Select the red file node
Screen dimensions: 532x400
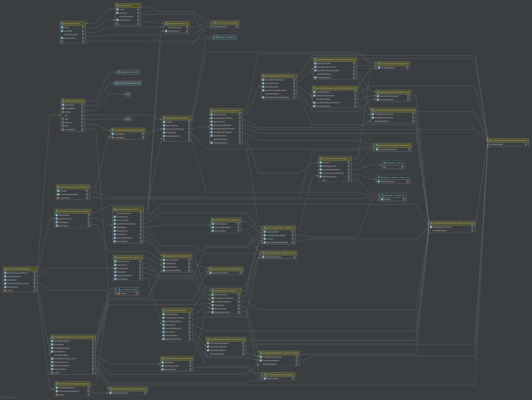(x=128, y=94)
